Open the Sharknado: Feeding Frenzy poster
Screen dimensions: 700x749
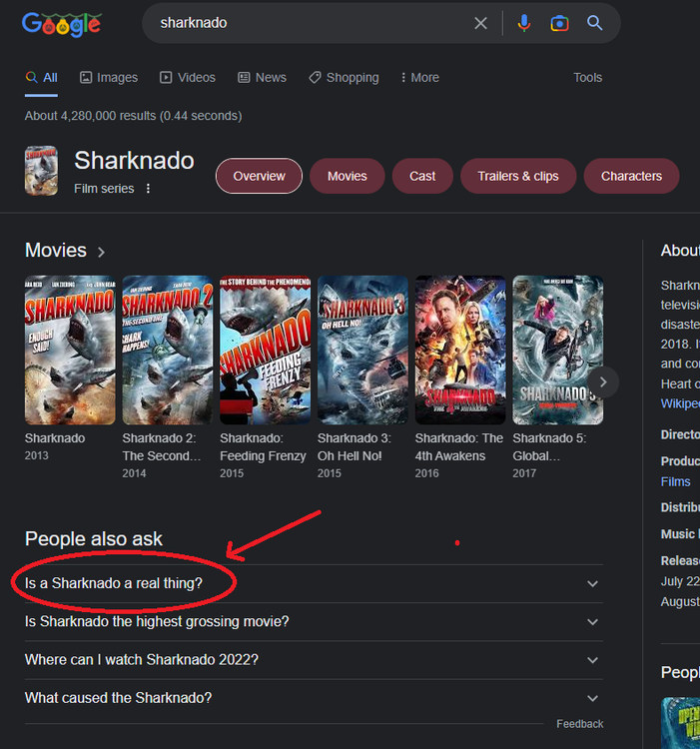click(x=265, y=351)
